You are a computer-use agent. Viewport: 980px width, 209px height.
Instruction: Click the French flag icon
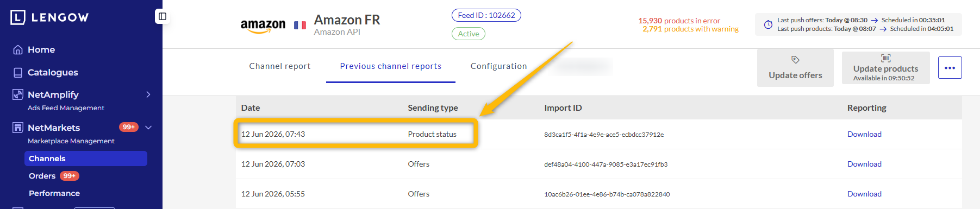coord(299,25)
